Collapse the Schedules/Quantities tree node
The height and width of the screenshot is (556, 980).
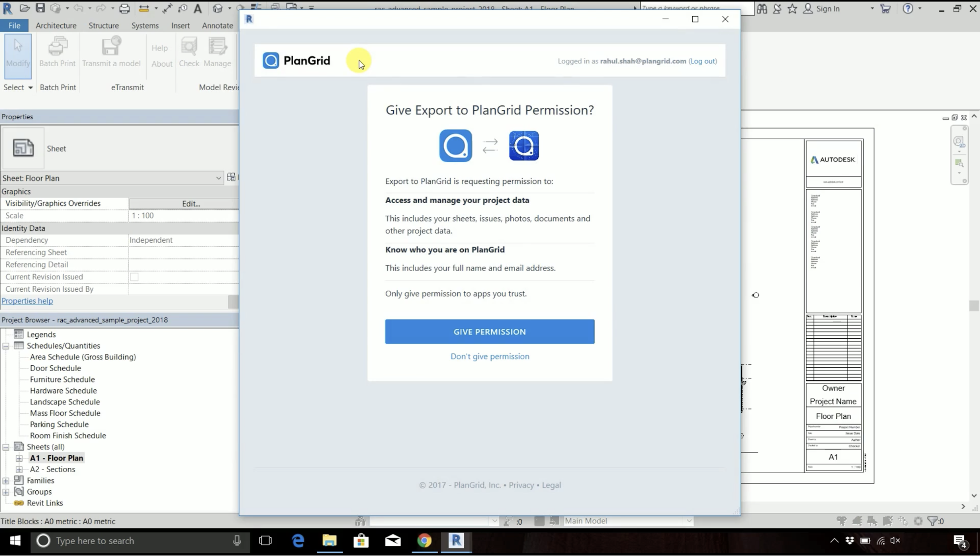6,346
